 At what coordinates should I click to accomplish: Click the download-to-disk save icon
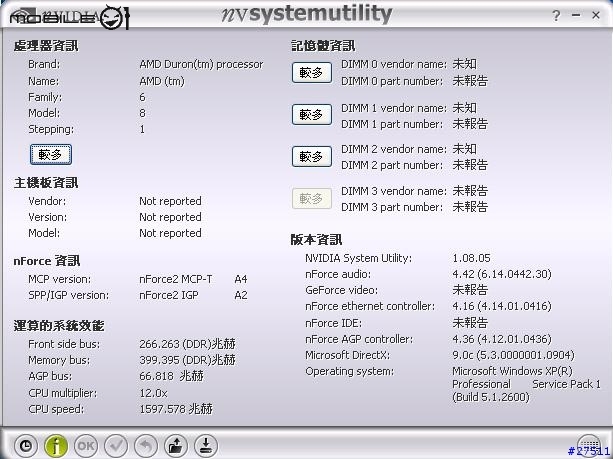pos(206,446)
